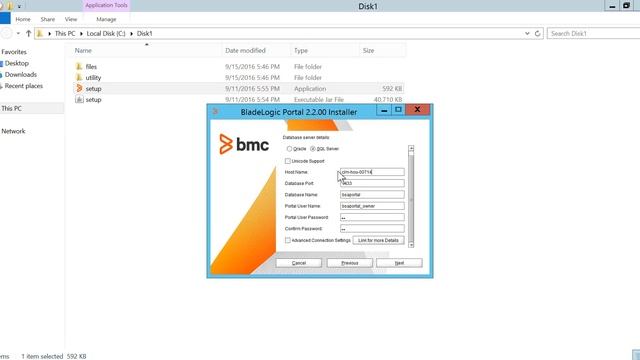Click Local Disk (C:) in the breadcrumb
The height and width of the screenshot is (360, 640).
(106, 33)
